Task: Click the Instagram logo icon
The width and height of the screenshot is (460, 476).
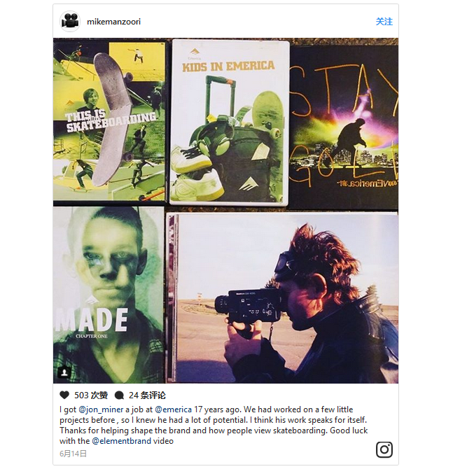Action: [x=384, y=449]
